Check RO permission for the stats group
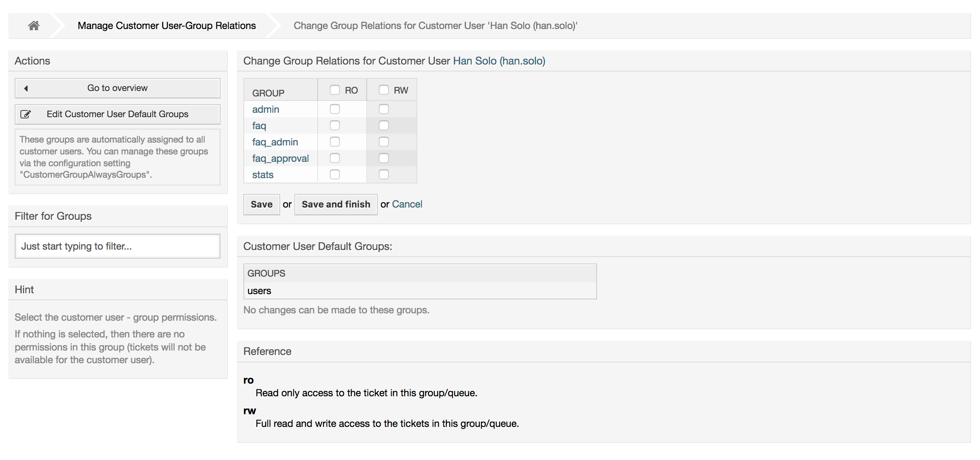The height and width of the screenshot is (460, 980). (x=335, y=174)
